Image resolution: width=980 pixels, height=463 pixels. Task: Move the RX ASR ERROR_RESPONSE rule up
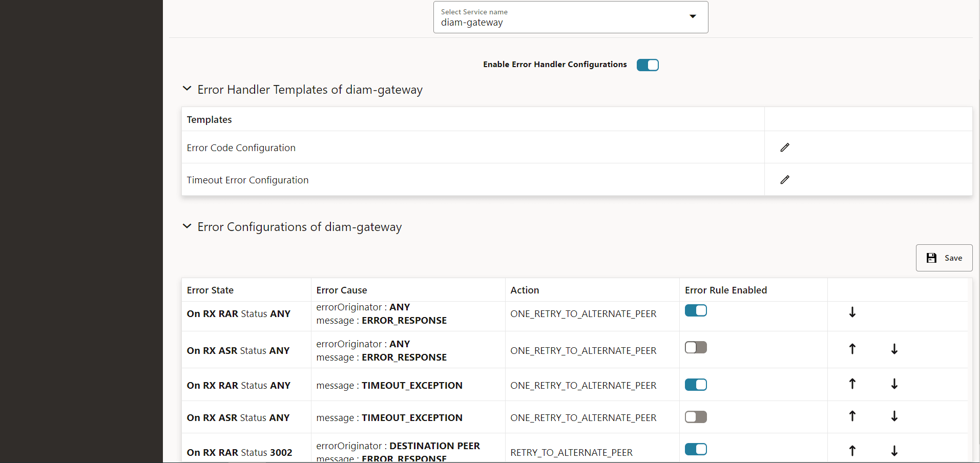tap(852, 349)
